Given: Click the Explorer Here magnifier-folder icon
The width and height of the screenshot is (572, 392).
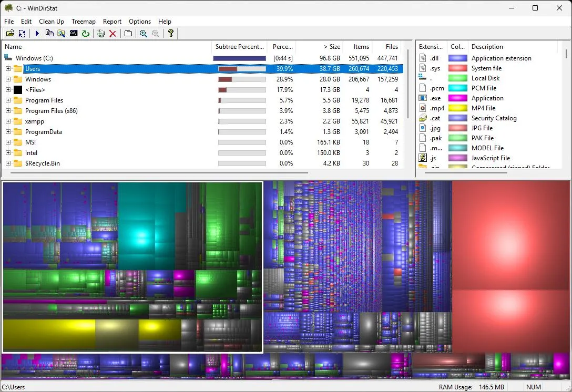Looking at the screenshot, I should (62, 34).
